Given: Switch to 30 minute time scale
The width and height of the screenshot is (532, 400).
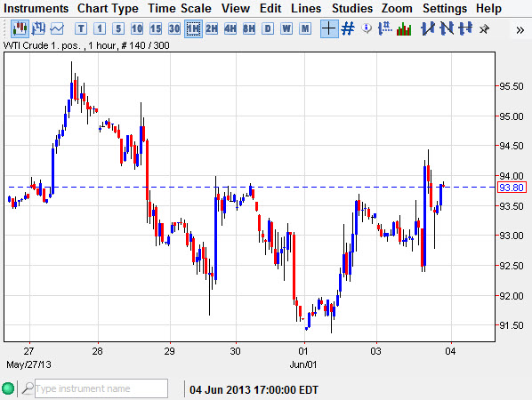Looking at the screenshot, I should (174, 28).
